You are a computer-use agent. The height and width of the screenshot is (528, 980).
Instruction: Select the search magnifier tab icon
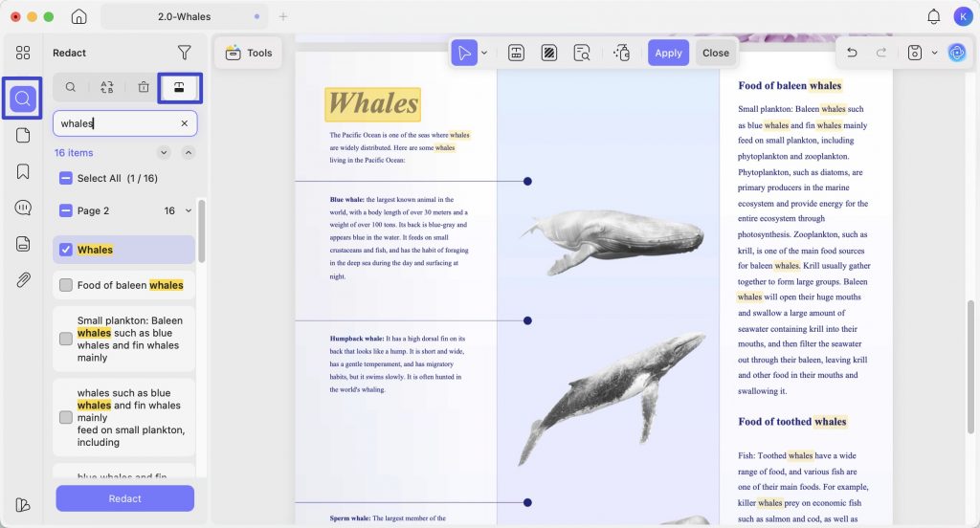click(71, 87)
